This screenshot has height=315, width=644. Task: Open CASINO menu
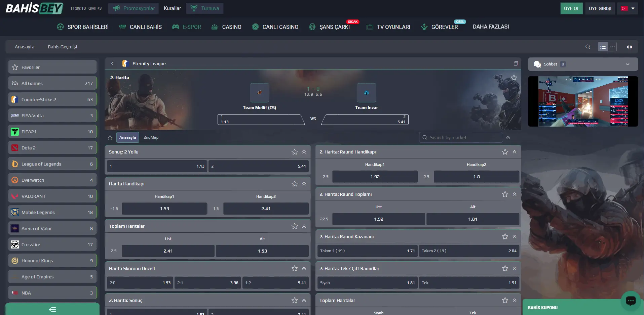[x=226, y=27]
